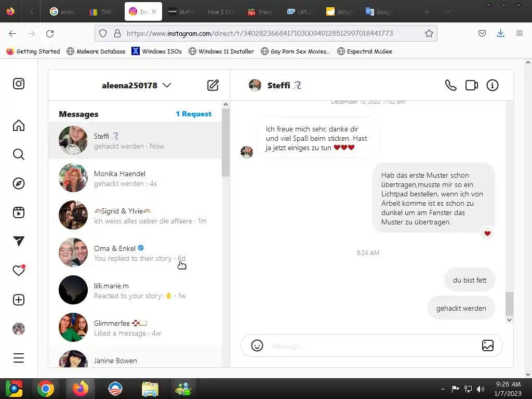Screen dimensions: 532x399
Task: Open a new browser tab
Action: [427, 11]
